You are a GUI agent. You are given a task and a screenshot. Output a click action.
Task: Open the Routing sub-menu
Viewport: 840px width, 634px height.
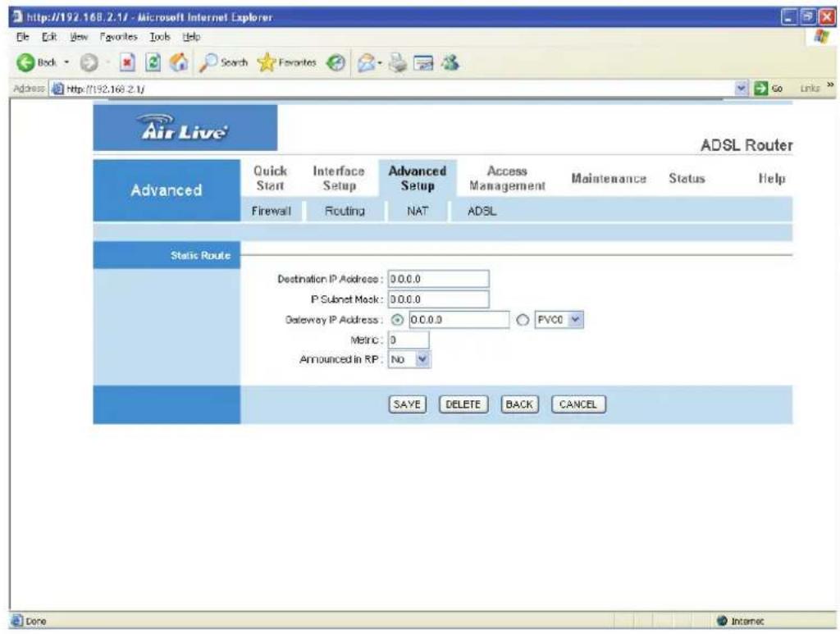[x=345, y=211]
